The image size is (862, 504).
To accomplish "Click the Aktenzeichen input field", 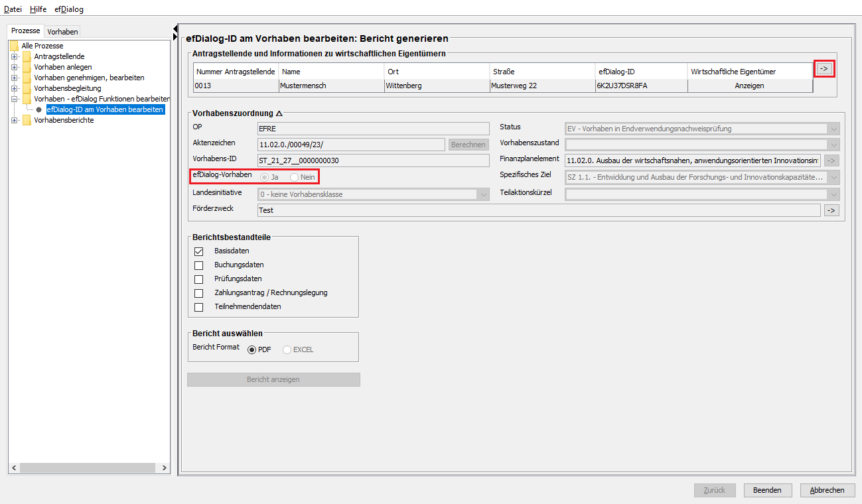I will [351, 145].
